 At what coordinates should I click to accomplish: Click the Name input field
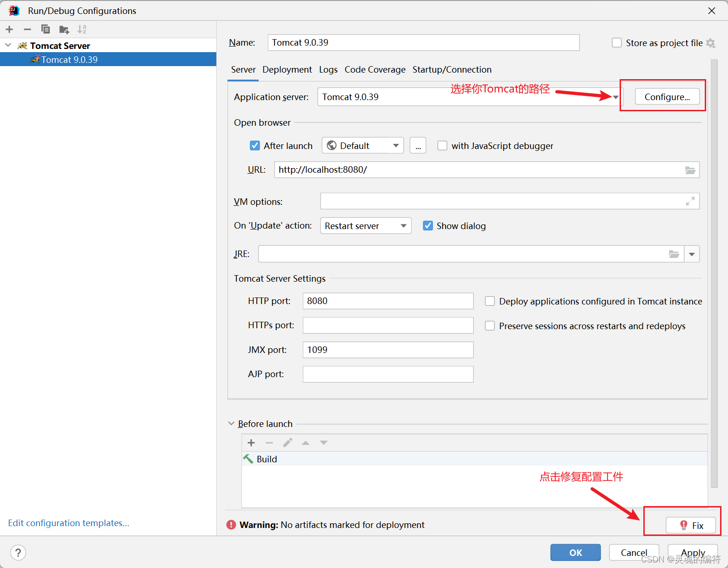[423, 42]
